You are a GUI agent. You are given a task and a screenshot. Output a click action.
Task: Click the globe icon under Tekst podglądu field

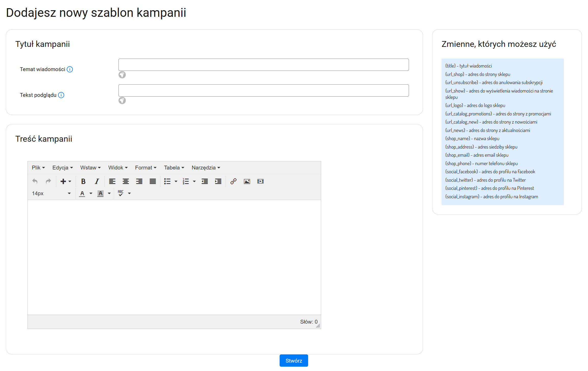coord(122,101)
